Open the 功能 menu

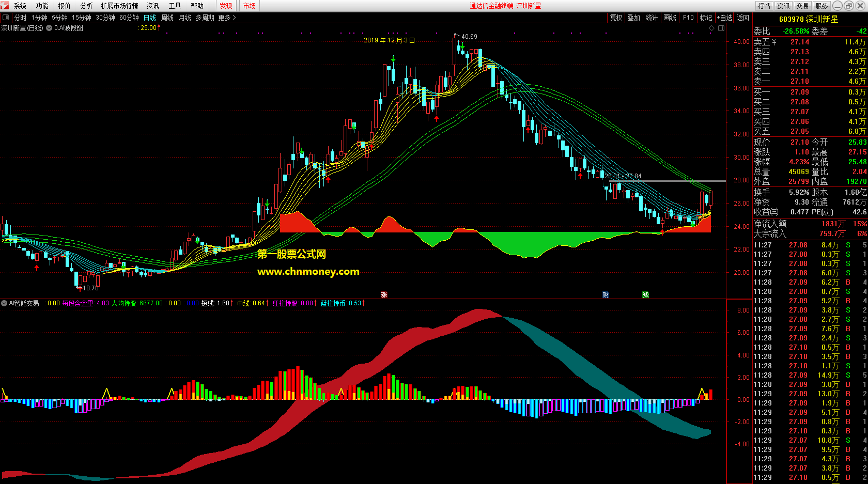(x=42, y=6)
